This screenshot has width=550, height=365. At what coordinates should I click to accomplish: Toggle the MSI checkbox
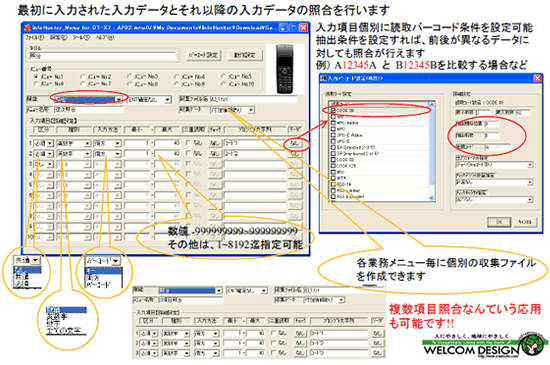tap(333, 172)
